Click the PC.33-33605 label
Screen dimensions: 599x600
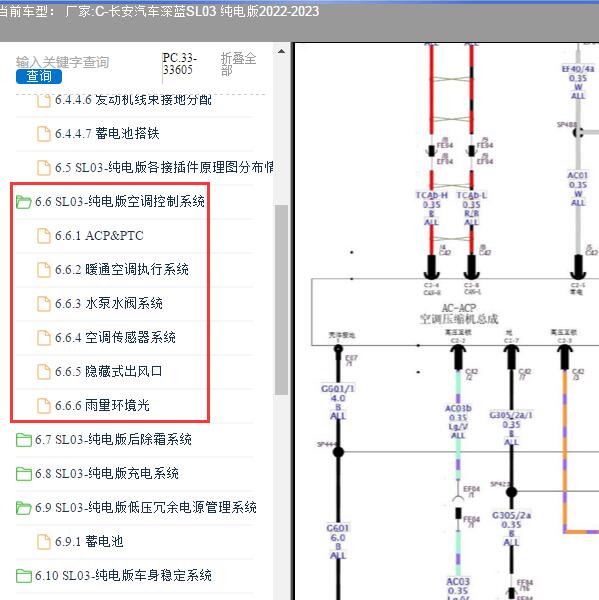click(180, 64)
